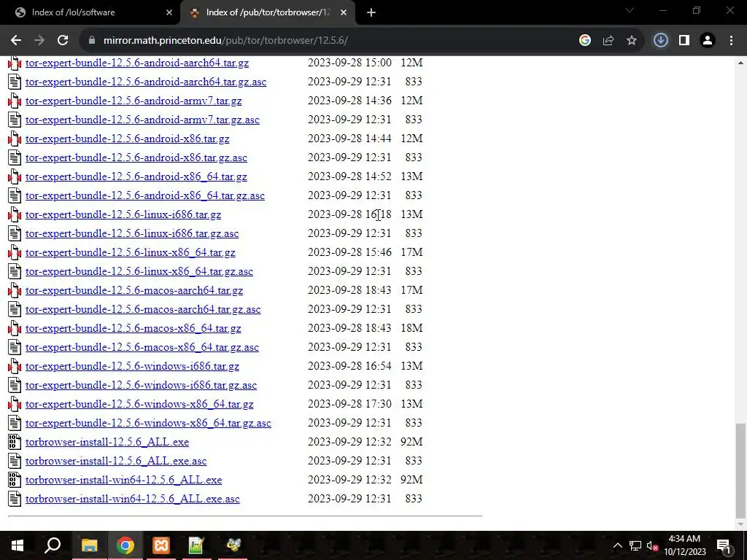The width and height of the screenshot is (747, 560).
Task: Download tor-expert-bundle-12.5.6-android-x86_64.tar.gz
Action: tap(136, 176)
